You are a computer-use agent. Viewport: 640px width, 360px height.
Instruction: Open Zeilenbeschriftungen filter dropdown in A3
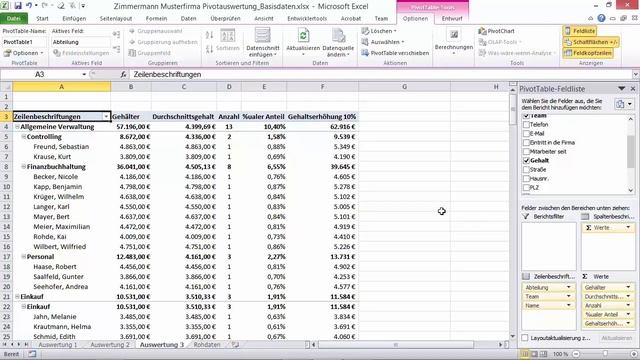106,117
